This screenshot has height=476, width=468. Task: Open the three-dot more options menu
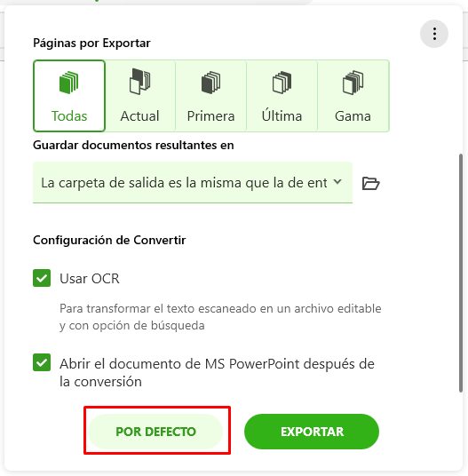(434, 34)
